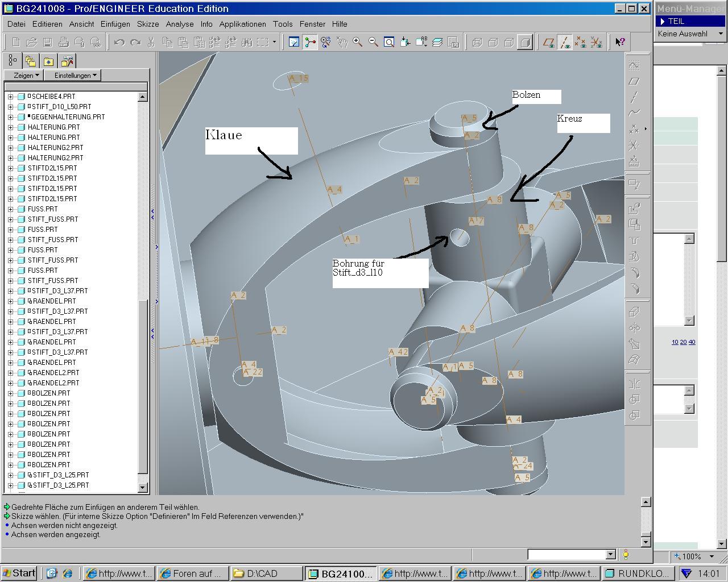The height and width of the screenshot is (582, 728).
Task: Click the Windows Start button
Action: coord(19,573)
